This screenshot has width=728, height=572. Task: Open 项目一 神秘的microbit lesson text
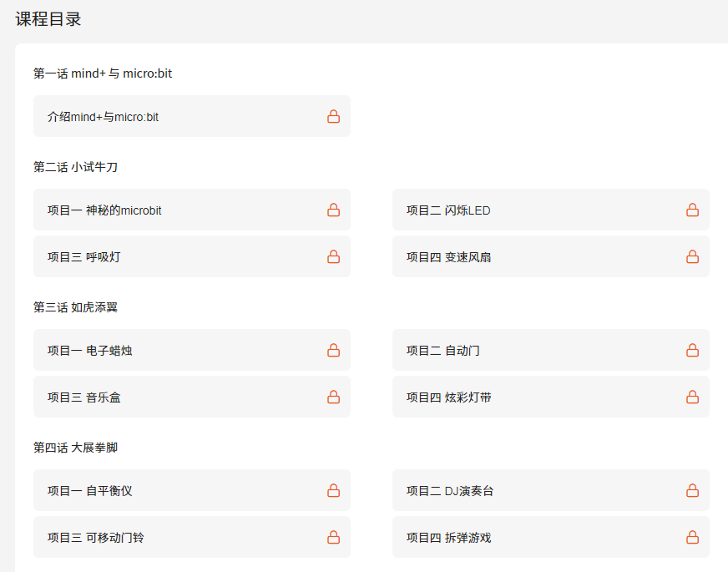pyautogui.click(x=104, y=210)
